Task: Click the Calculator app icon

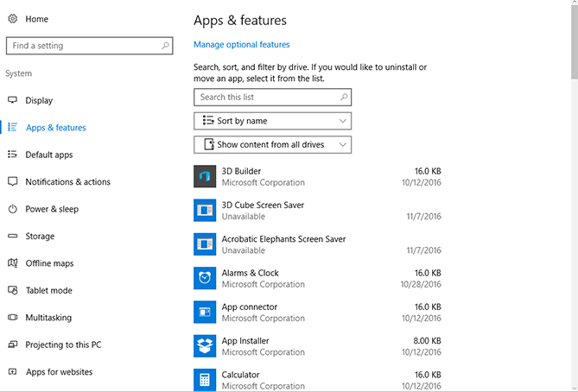Action: (205, 379)
